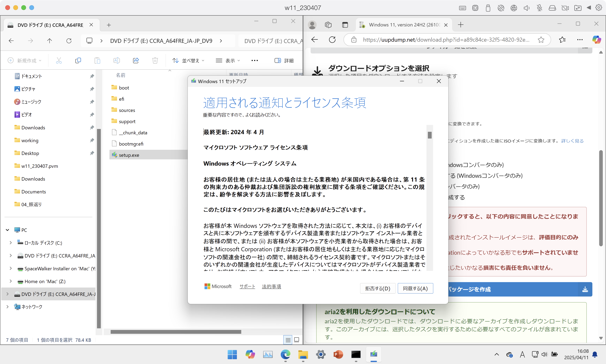Open new tab in Edge
Viewport: 606px width, 364px height.
pos(461,25)
